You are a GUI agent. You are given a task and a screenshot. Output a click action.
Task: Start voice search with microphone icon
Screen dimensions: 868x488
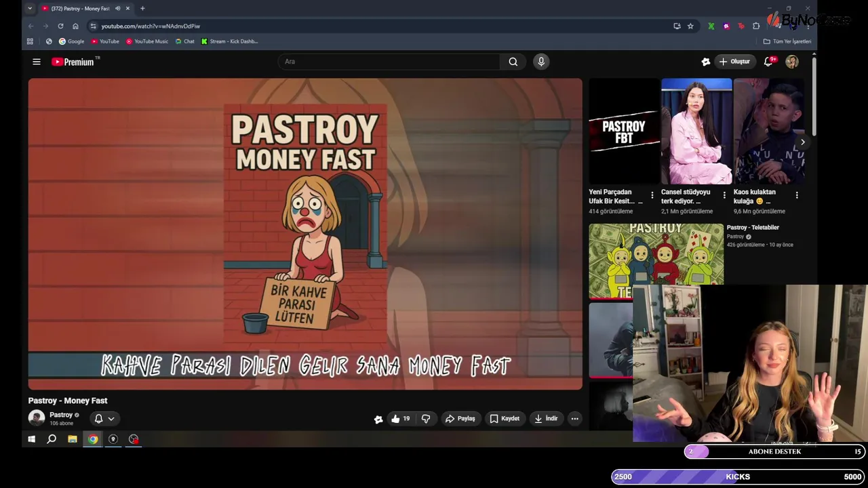541,62
